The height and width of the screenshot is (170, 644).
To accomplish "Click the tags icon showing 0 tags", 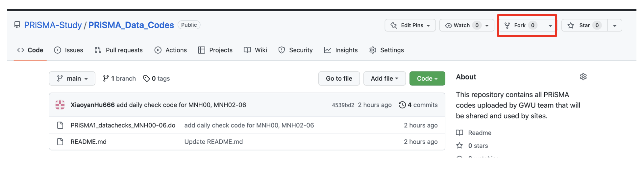I will pyautogui.click(x=146, y=78).
